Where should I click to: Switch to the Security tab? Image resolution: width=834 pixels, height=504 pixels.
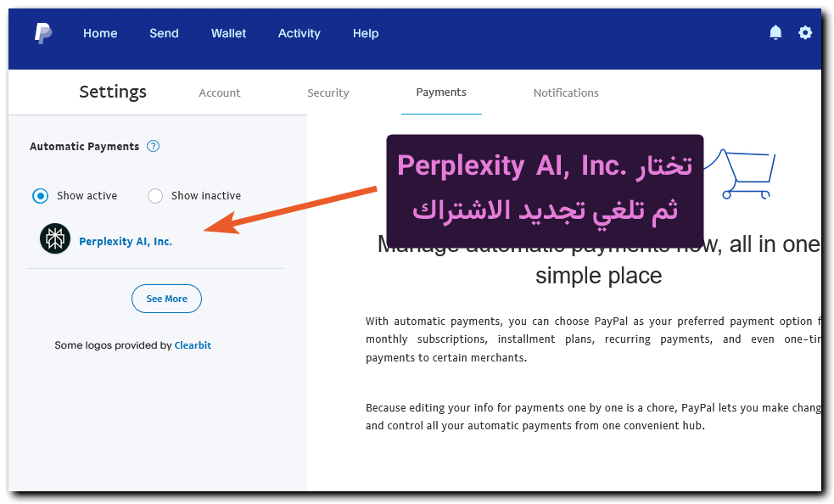pyautogui.click(x=328, y=93)
